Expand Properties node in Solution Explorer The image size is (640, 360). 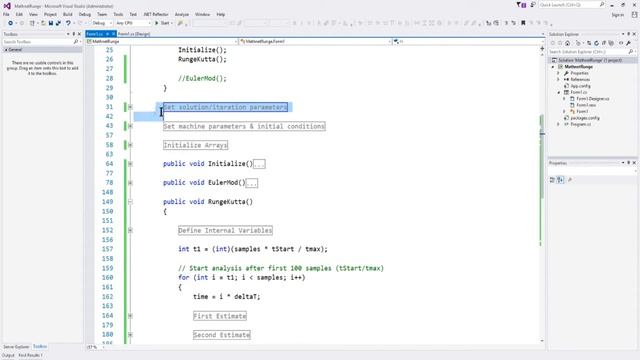point(559,73)
